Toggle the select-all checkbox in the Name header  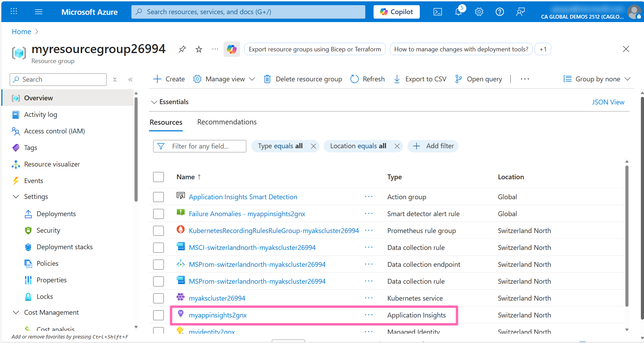point(158,176)
